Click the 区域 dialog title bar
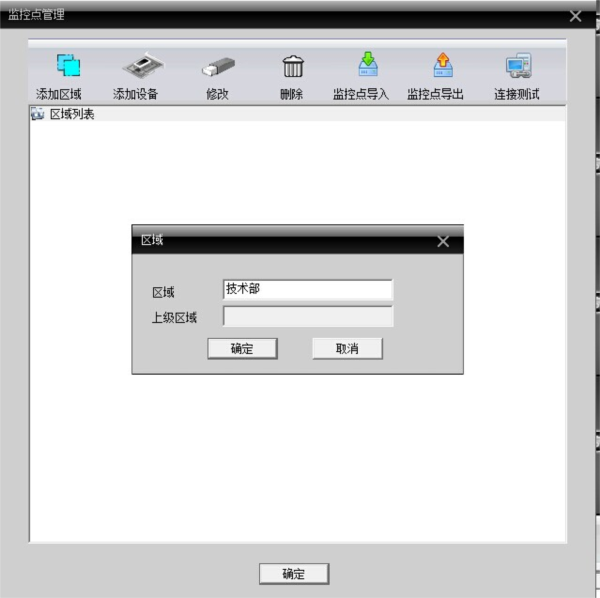Screen dimensions: 600x598 point(280,241)
